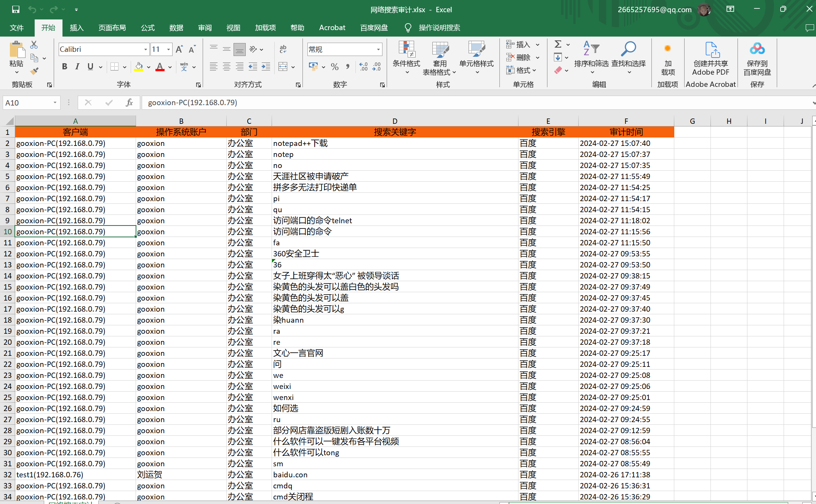This screenshot has height=504, width=816.
Task: Click the percent style icon
Action: point(335,67)
